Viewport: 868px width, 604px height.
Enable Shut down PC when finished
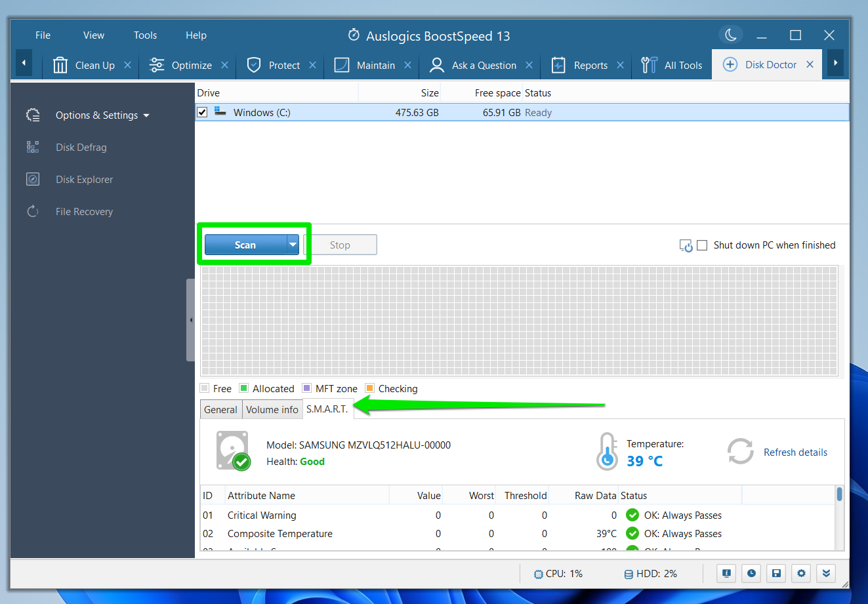click(x=702, y=245)
